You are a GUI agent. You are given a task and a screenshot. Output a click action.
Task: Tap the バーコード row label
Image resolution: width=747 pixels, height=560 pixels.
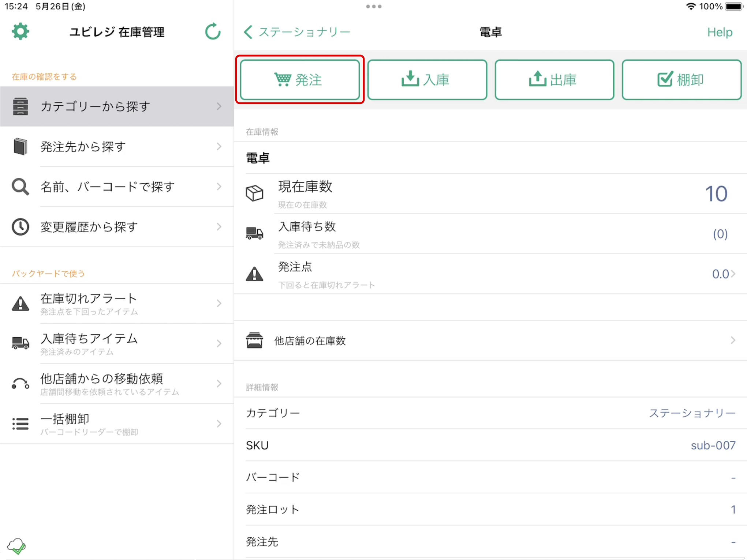point(273,477)
